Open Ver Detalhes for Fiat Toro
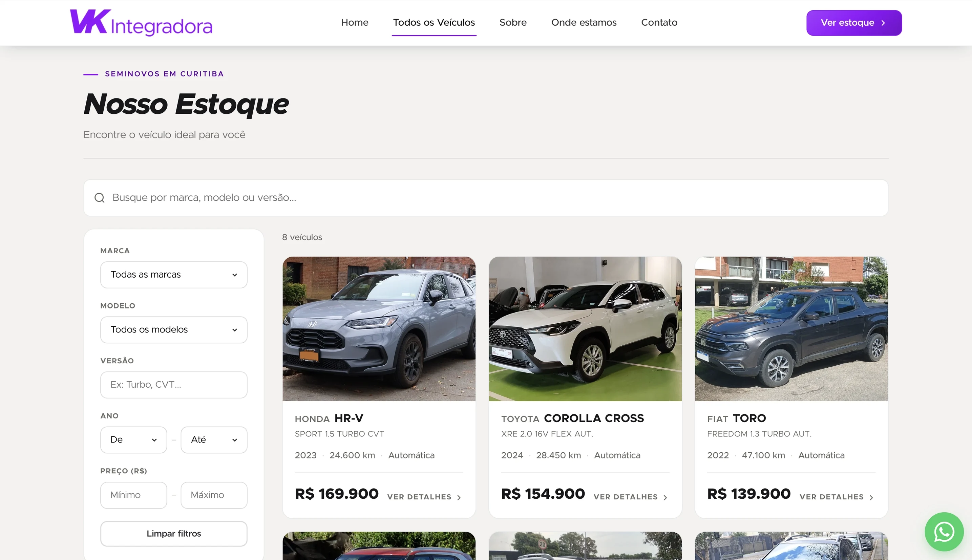 [836, 497]
